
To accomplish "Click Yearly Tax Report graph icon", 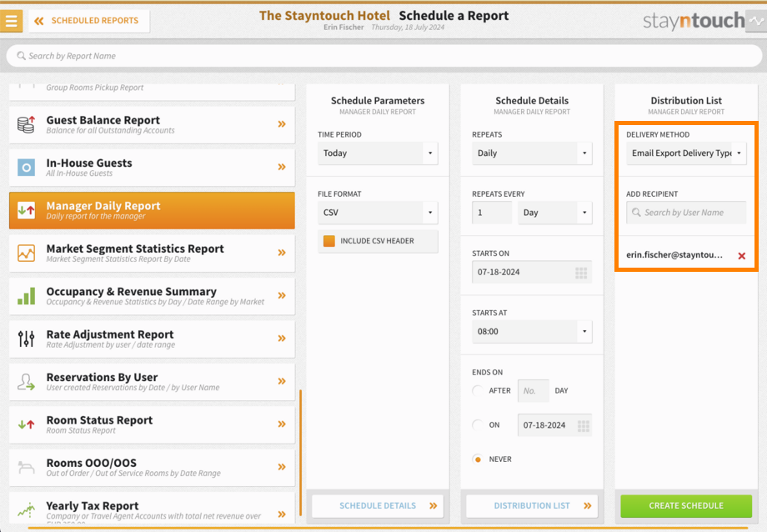I will pyautogui.click(x=27, y=510).
